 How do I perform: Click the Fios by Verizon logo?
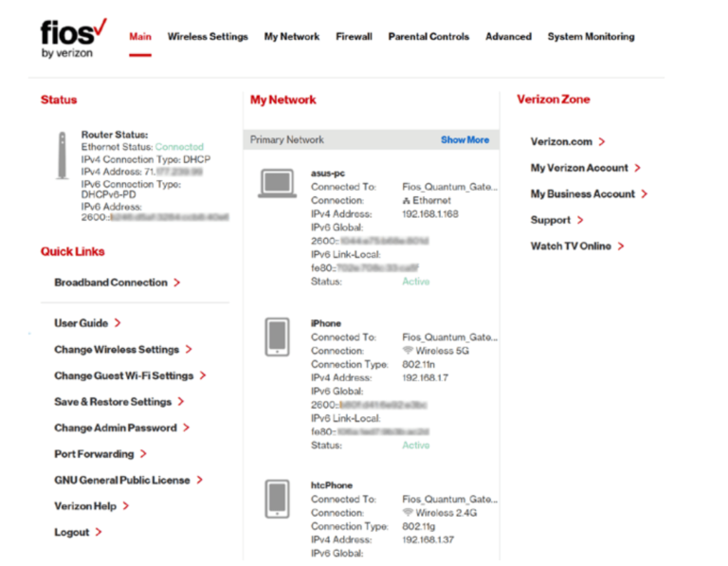point(73,39)
